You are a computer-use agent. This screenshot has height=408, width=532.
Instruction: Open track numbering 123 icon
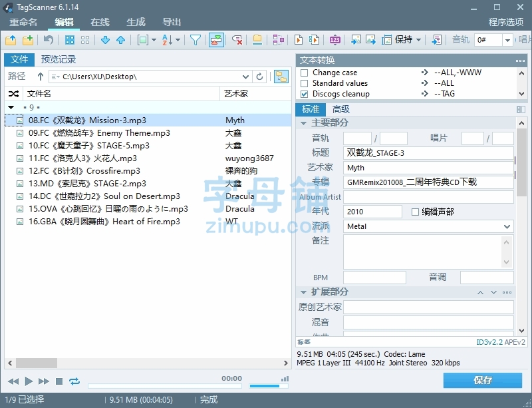(x=335, y=40)
